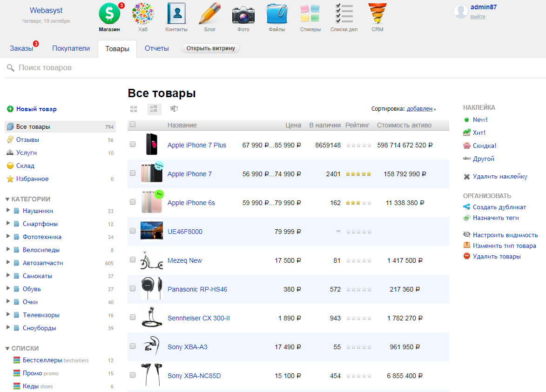Select the Товары tab

coord(117,49)
